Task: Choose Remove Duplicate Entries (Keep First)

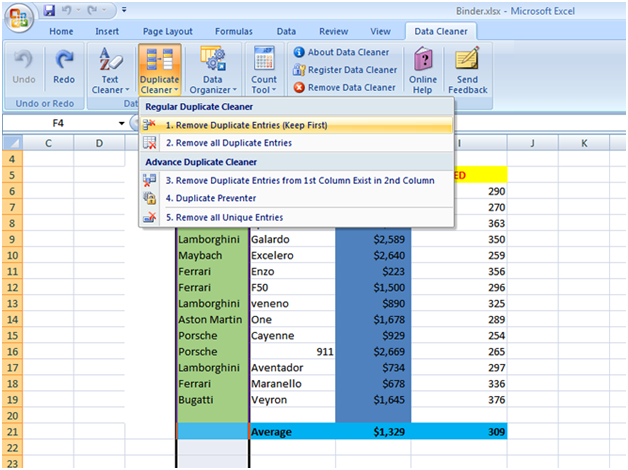Action: coord(296,125)
